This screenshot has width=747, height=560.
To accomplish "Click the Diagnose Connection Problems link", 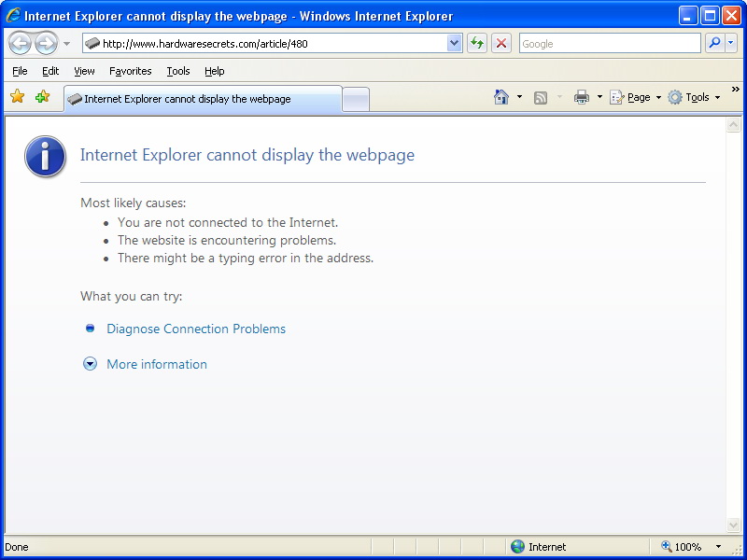I will [x=196, y=329].
